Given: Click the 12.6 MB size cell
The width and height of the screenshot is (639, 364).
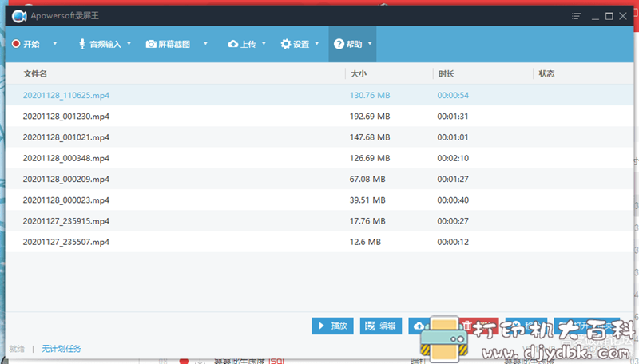Looking at the screenshot, I should click(x=365, y=242).
